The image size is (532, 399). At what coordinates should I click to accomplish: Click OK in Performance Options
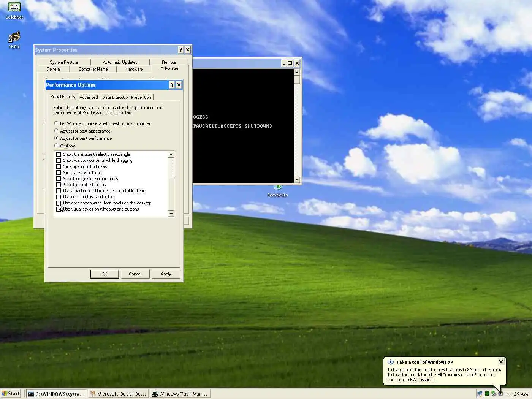[104, 274]
